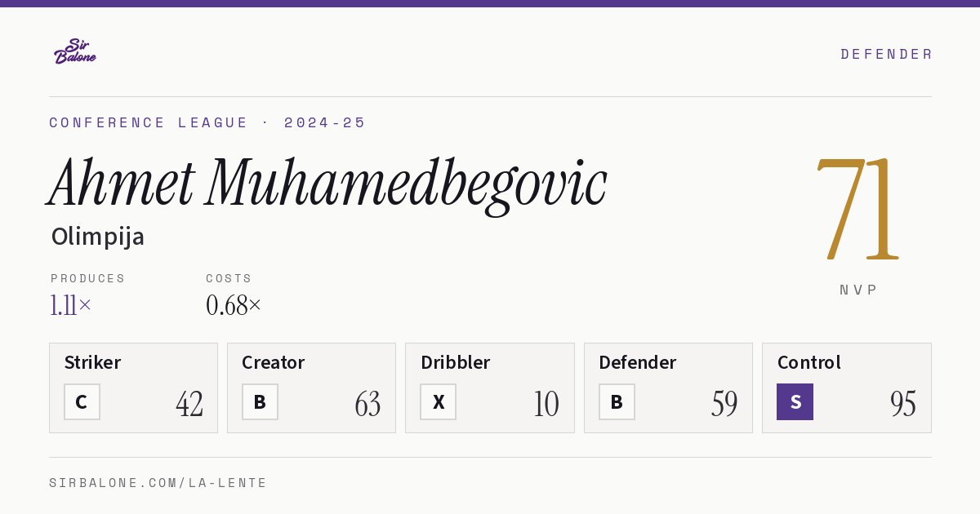Click the Striker score 42
Screen dimensions: 980x514
coord(189,404)
